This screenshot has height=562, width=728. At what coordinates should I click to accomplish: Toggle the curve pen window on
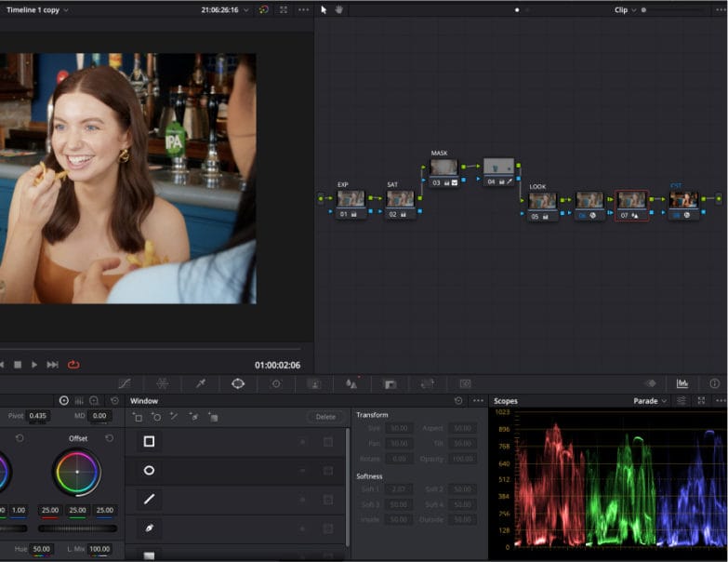149,529
